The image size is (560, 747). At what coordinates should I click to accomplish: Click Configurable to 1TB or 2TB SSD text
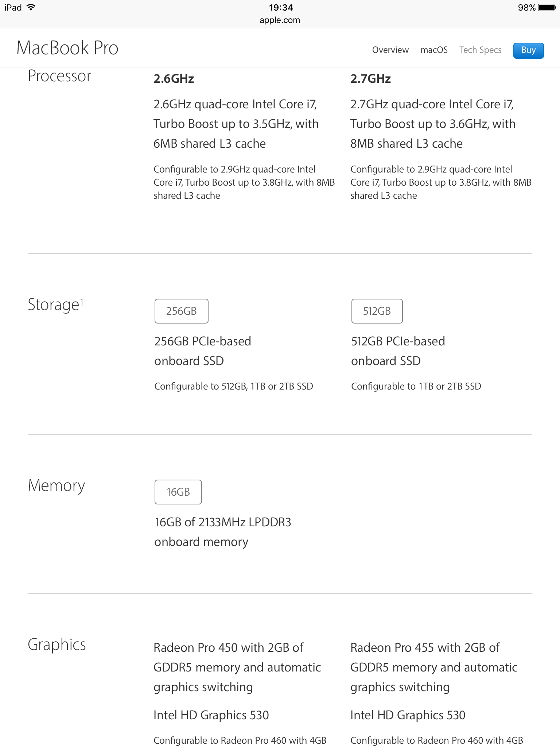click(x=416, y=386)
